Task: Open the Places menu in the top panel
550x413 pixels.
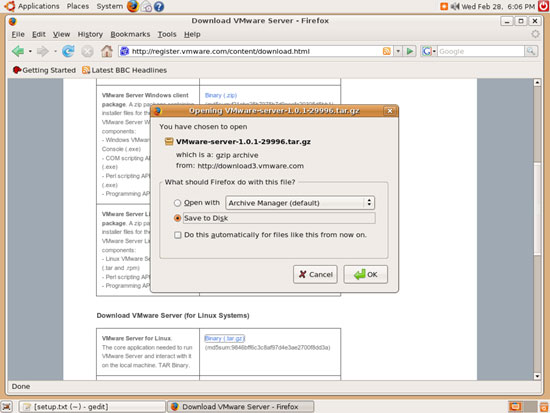Action: point(78,6)
